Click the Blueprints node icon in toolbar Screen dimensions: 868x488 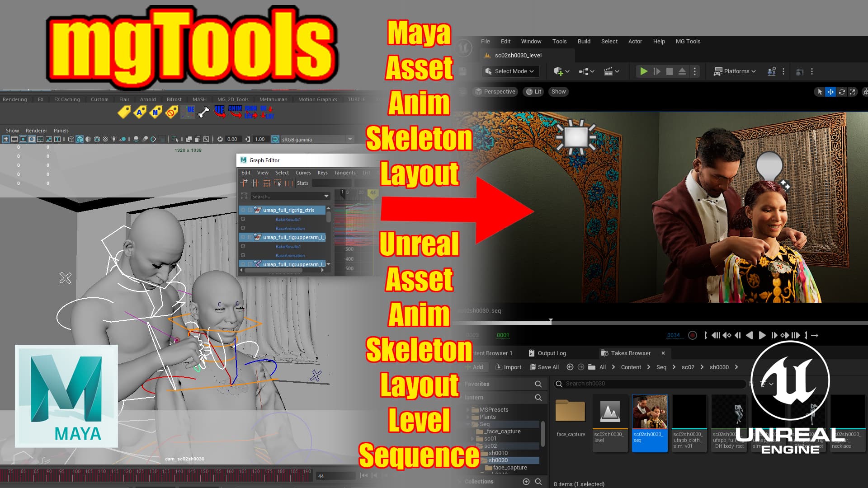pyautogui.click(x=584, y=71)
